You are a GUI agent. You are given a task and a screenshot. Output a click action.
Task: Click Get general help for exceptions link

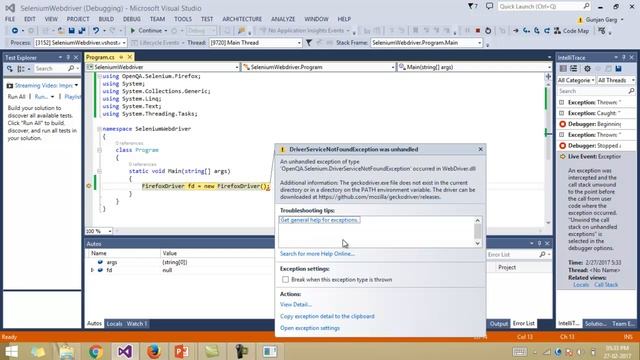click(320, 220)
